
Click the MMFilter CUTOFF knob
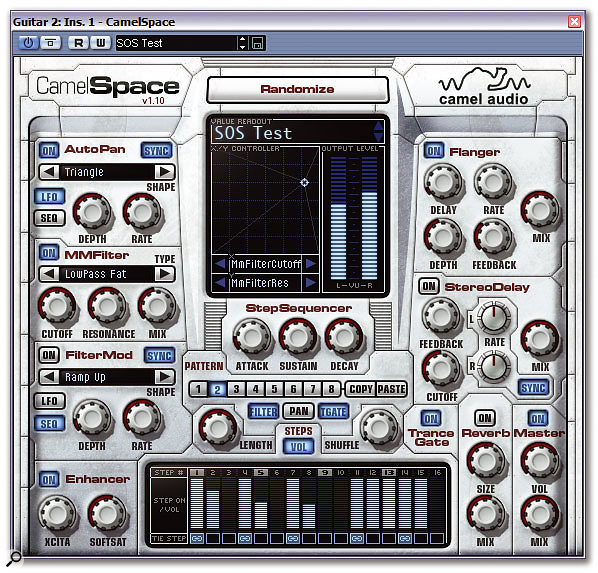(57, 306)
